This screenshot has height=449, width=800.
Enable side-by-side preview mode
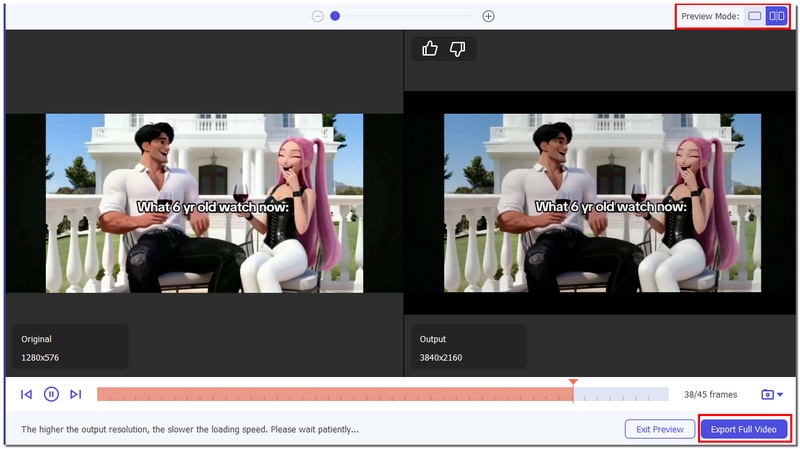(776, 16)
